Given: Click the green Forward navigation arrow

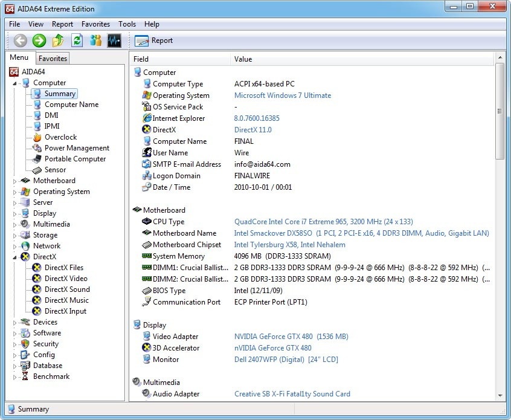Looking at the screenshot, I should pos(39,40).
